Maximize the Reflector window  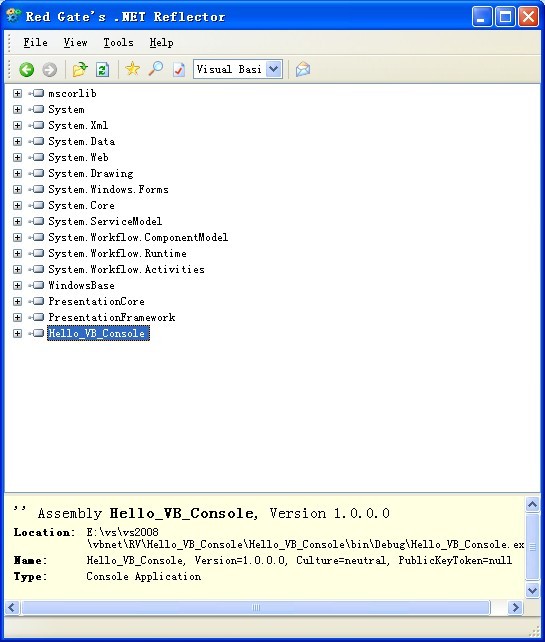click(505, 17)
